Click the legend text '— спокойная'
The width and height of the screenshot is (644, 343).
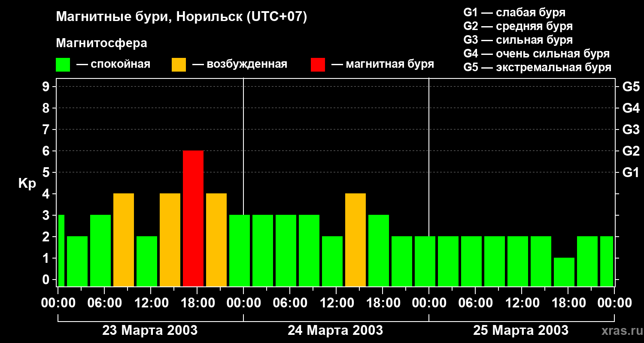pyautogui.click(x=113, y=64)
